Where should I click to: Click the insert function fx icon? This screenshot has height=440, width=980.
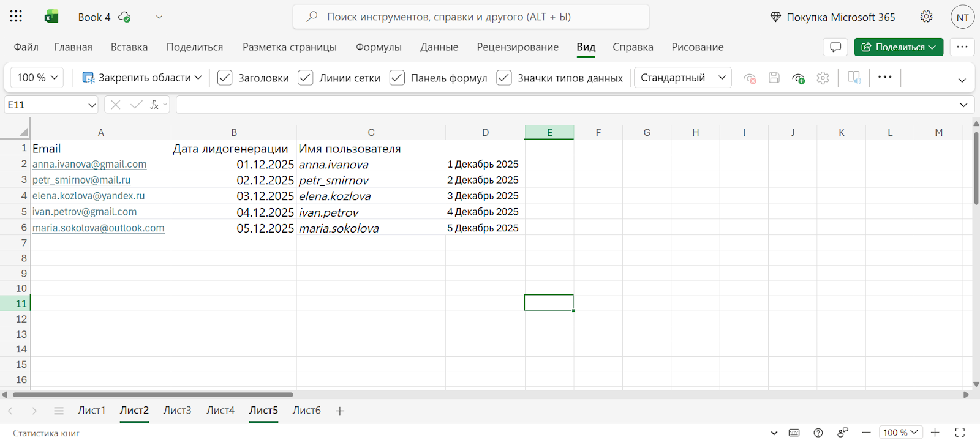(x=155, y=105)
